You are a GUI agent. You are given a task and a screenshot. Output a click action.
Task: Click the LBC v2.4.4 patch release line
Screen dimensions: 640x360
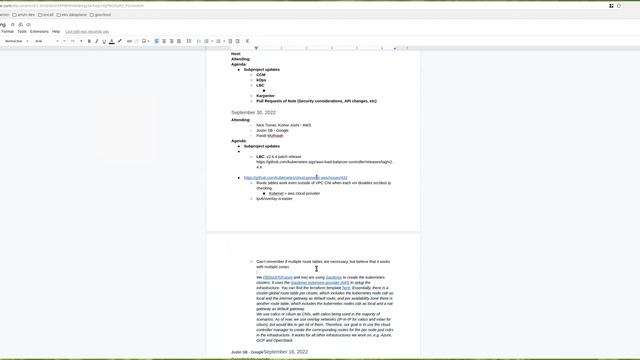tap(279, 157)
